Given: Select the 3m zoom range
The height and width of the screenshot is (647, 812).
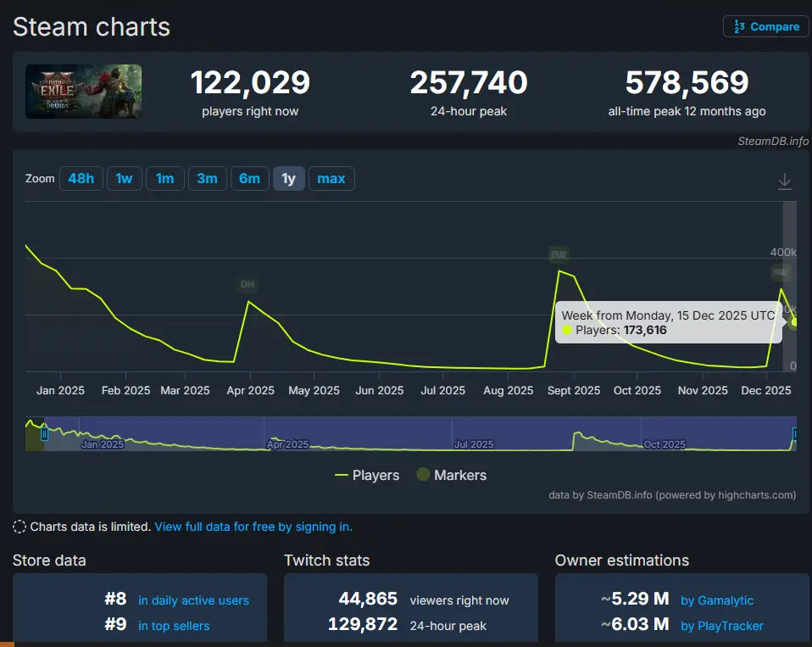Looking at the screenshot, I should [207, 178].
